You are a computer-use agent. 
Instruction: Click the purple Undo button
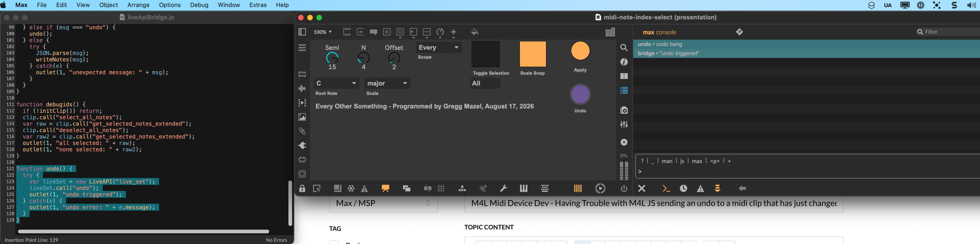click(580, 94)
